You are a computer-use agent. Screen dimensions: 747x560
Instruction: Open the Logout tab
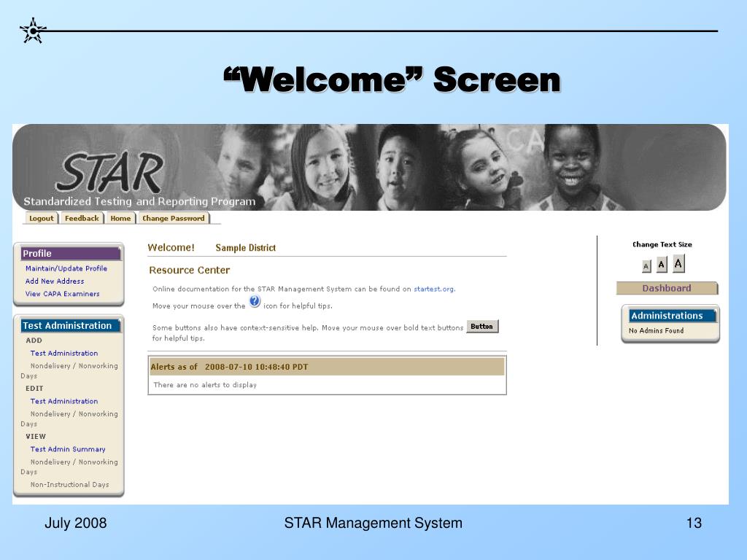(x=42, y=219)
